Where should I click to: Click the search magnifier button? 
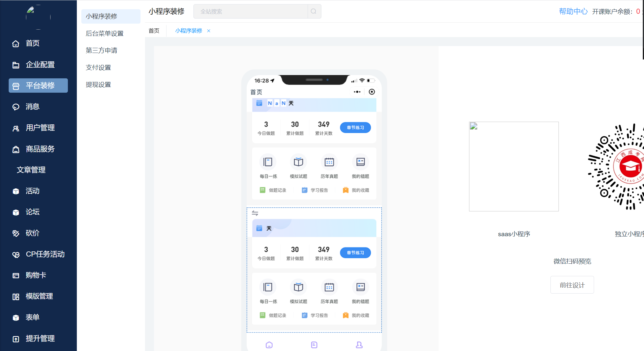click(x=314, y=11)
